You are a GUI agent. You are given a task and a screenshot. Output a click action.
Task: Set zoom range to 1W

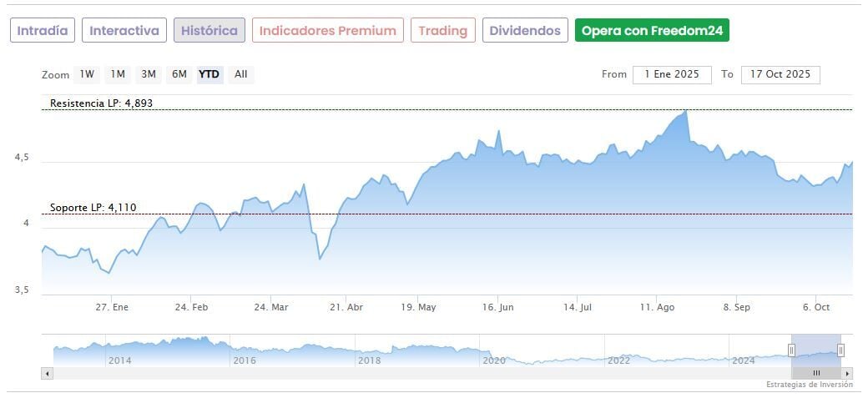(87, 74)
